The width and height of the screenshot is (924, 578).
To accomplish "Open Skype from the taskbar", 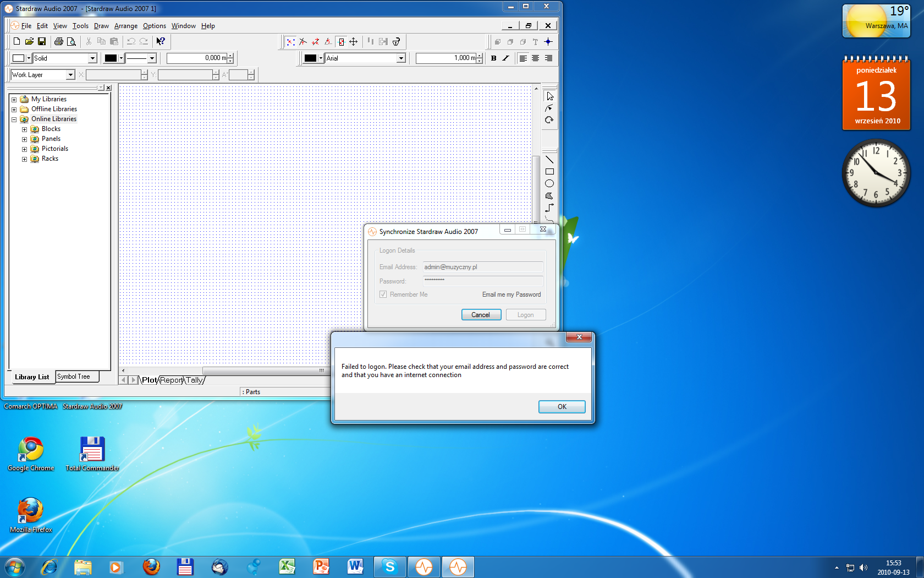I will click(389, 566).
